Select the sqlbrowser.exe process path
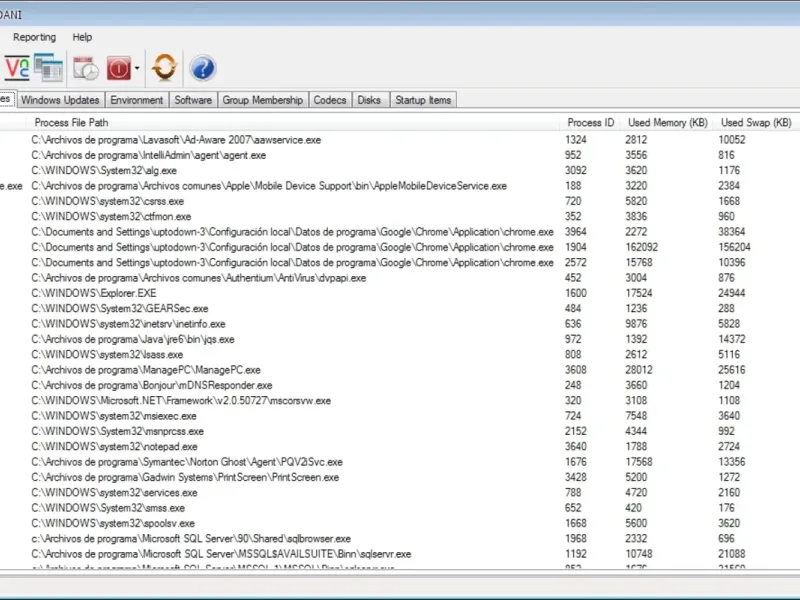The height and width of the screenshot is (600, 800). coord(191,538)
